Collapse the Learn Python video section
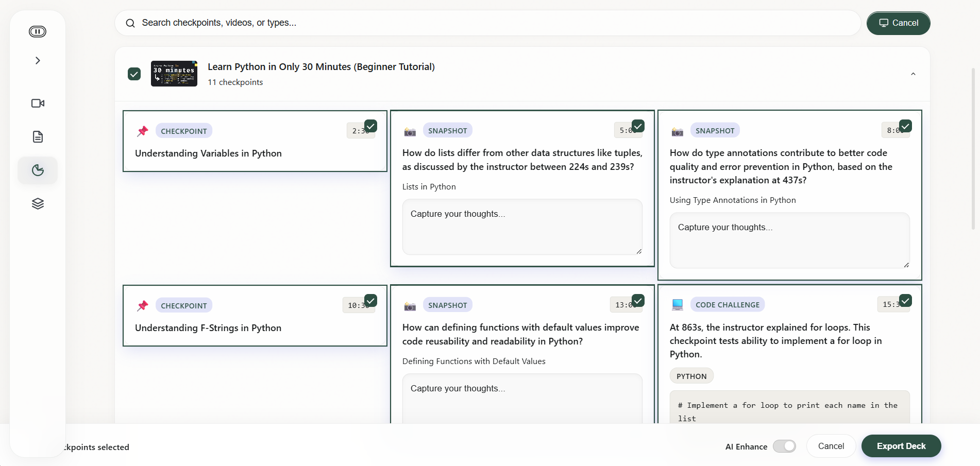The height and width of the screenshot is (466, 980). (x=913, y=74)
